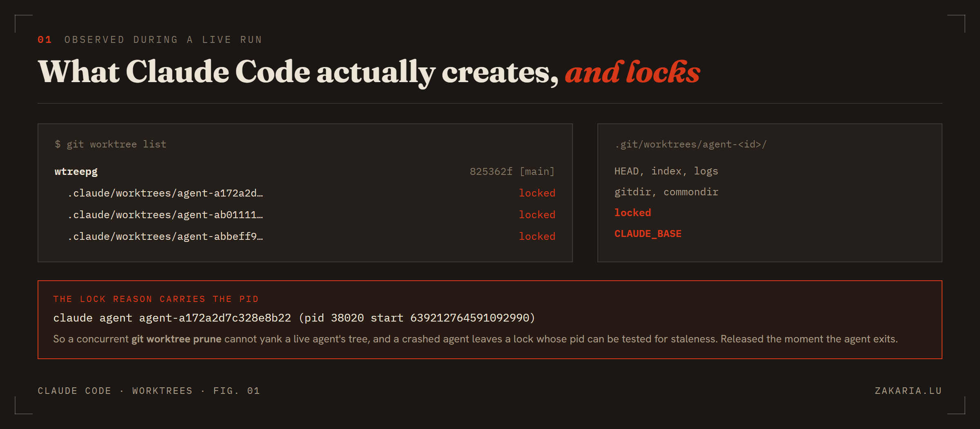The image size is (980, 429).
Task: Select the "$ git worktree list" command line
Action: [x=111, y=144]
